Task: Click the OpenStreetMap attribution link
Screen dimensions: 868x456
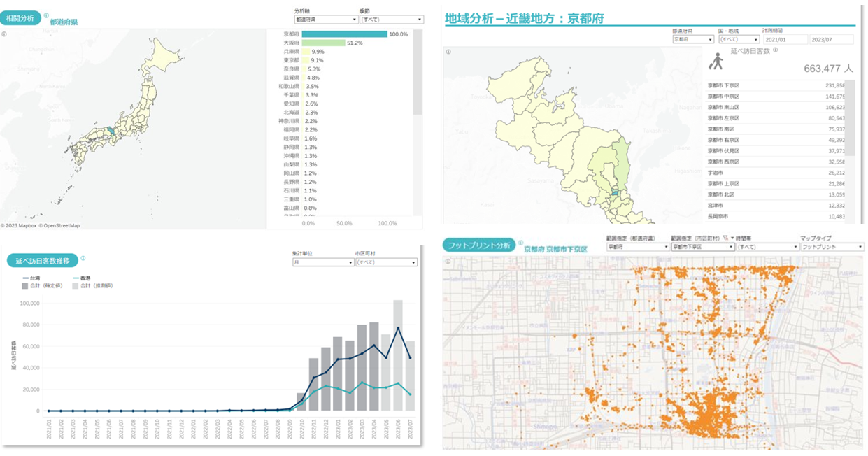Action: [62, 225]
